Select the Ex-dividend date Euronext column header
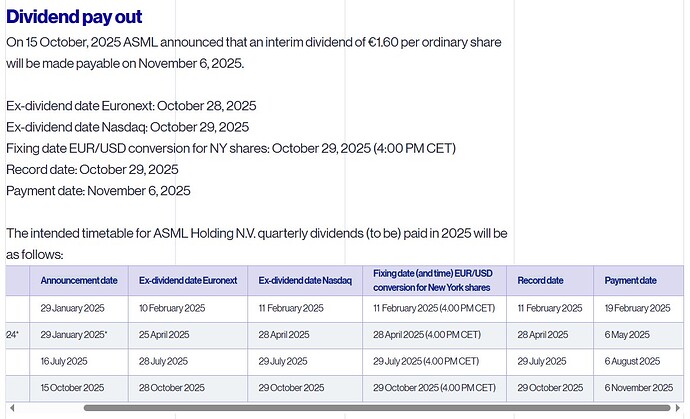 click(x=188, y=281)
